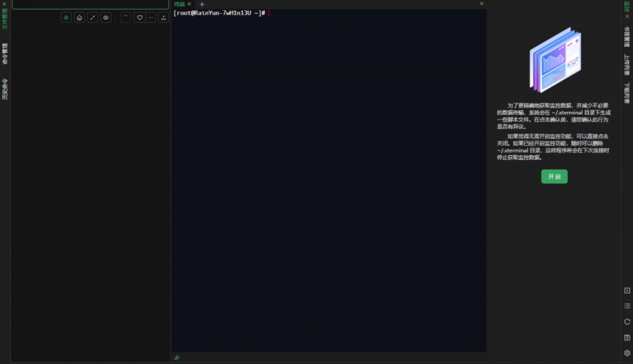Click the upload icon in file toolbar
This screenshot has width=633, height=364.
click(163, 18)
